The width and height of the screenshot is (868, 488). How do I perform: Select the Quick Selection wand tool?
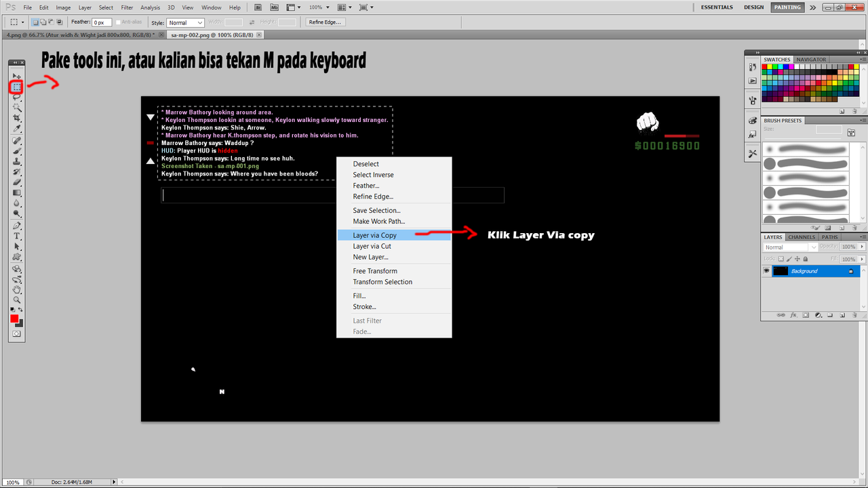[x=16, y=107]
